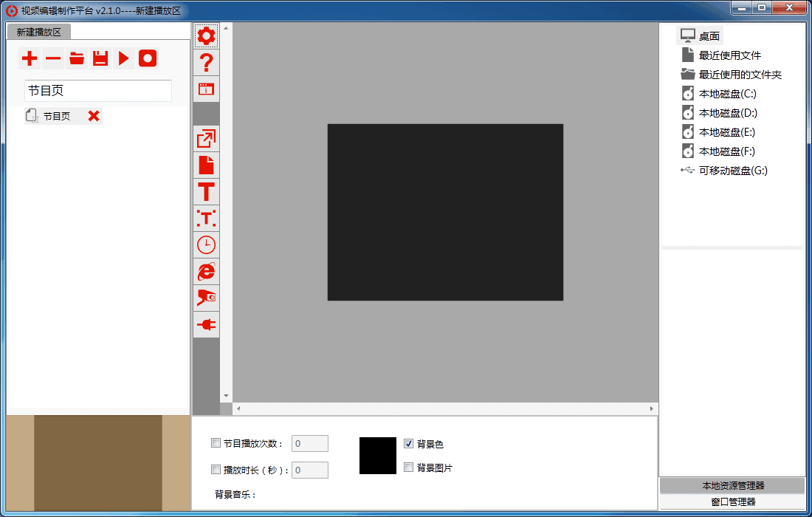Check the 背景图片 checkbox
Screen dimensions: 812x517
coord(409,468)
